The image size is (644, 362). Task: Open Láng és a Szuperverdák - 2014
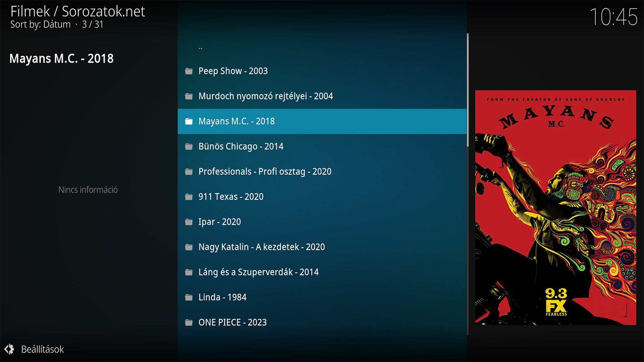click(x=258, y=272)
